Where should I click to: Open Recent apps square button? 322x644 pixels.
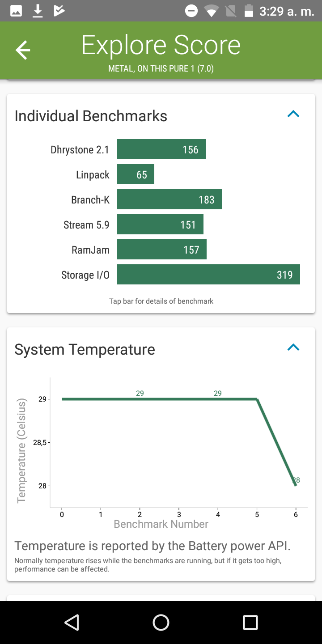point(250,623)
